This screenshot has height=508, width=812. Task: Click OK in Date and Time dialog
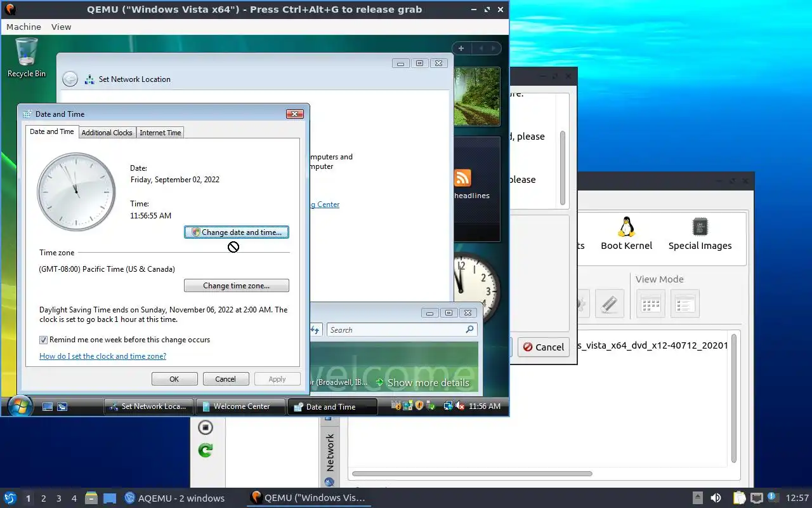(x=174, y=379)
